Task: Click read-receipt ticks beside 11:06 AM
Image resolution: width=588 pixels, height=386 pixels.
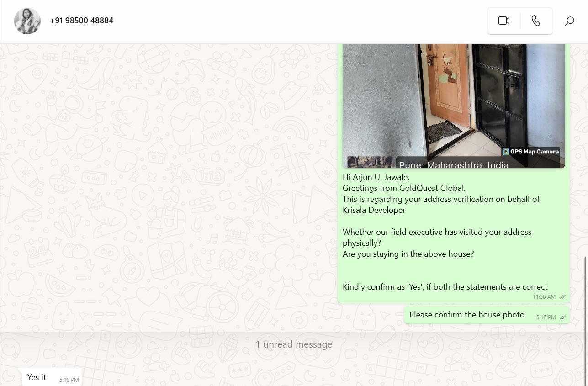Action: 562,297
